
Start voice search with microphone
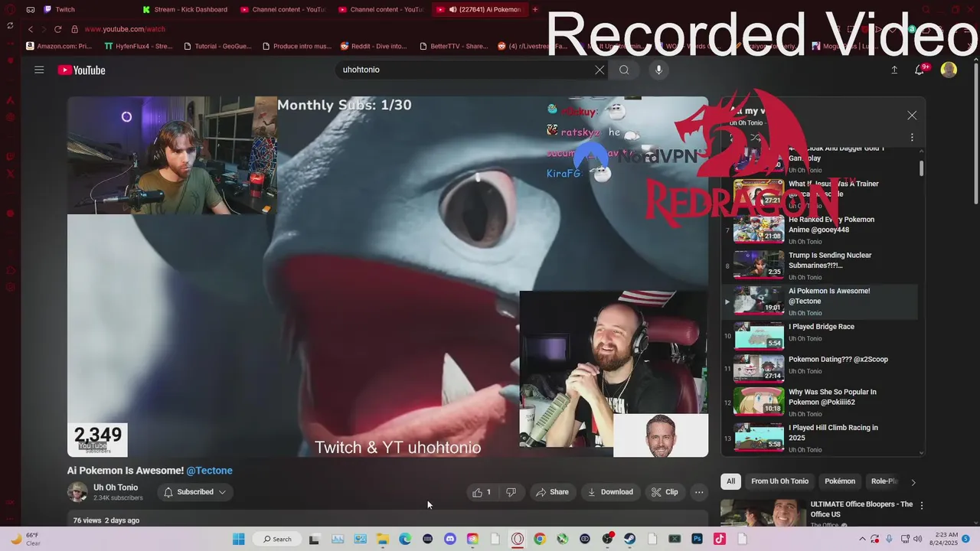click(658, 70)
